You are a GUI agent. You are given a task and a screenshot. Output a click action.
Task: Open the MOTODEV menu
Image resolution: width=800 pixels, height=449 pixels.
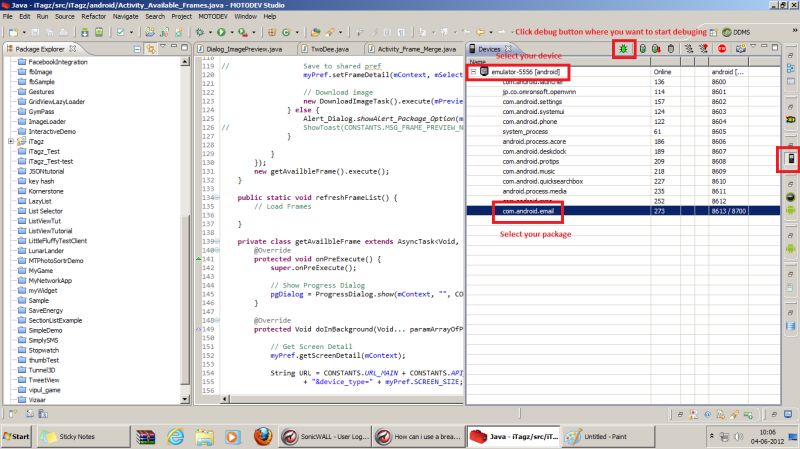[213, 16]
